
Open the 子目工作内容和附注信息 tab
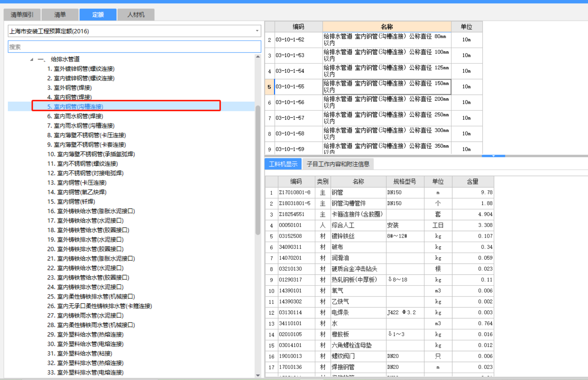[x=338, y=164]
